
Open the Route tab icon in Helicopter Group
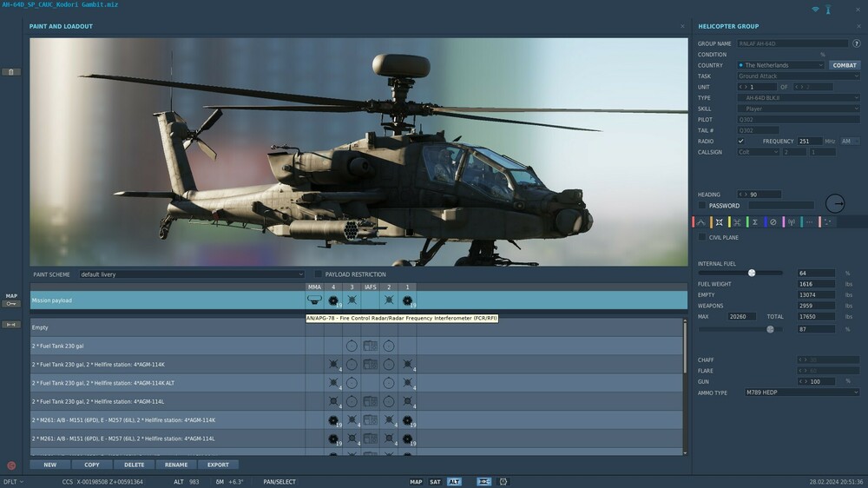pyautogui.click(x=700, y=222)
